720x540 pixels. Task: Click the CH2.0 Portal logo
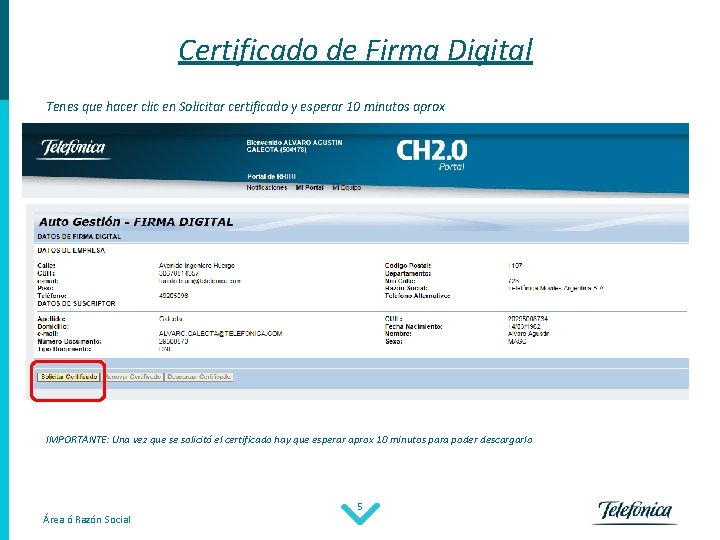432,155
